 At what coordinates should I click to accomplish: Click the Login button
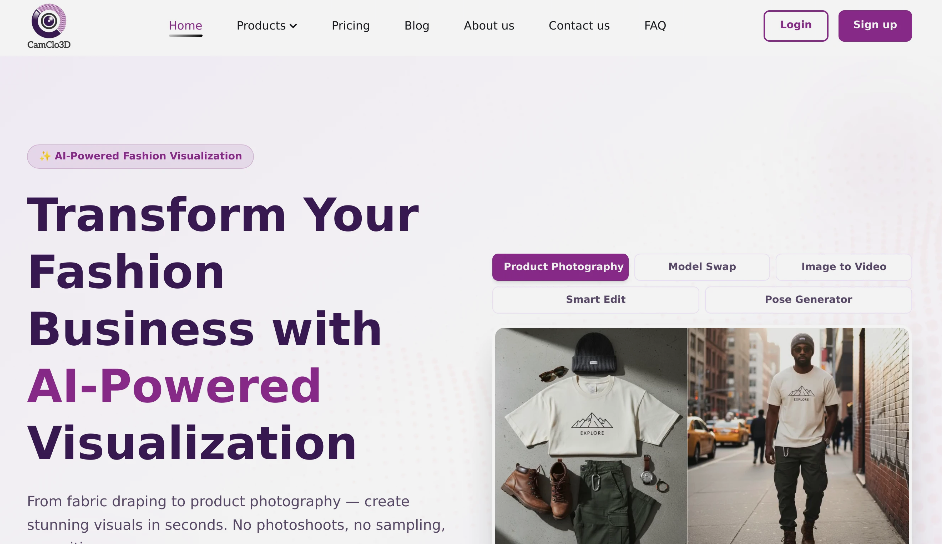coord(796,26)
